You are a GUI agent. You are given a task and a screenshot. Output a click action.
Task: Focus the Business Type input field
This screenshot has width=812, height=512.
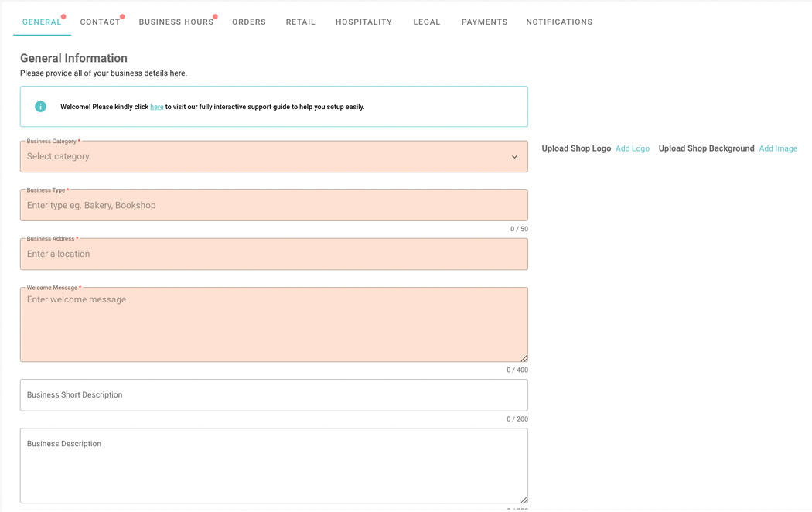[x=274, y=206]
